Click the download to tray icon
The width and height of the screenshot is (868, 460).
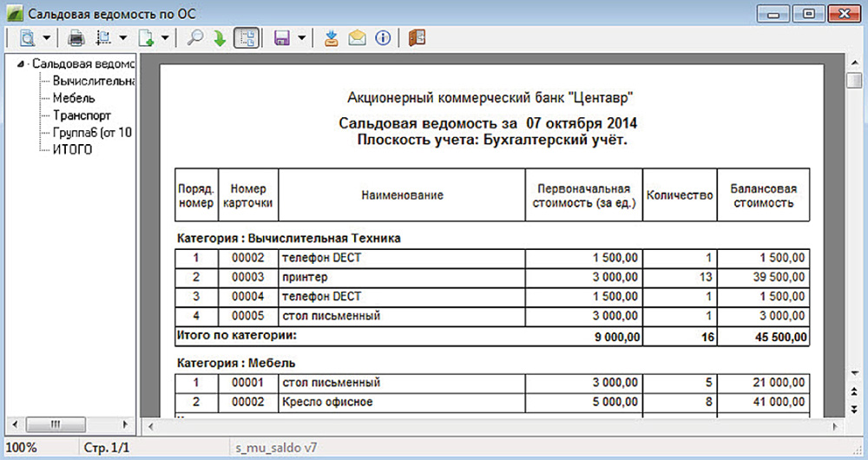pyautogui.click(x=331, y=37)
